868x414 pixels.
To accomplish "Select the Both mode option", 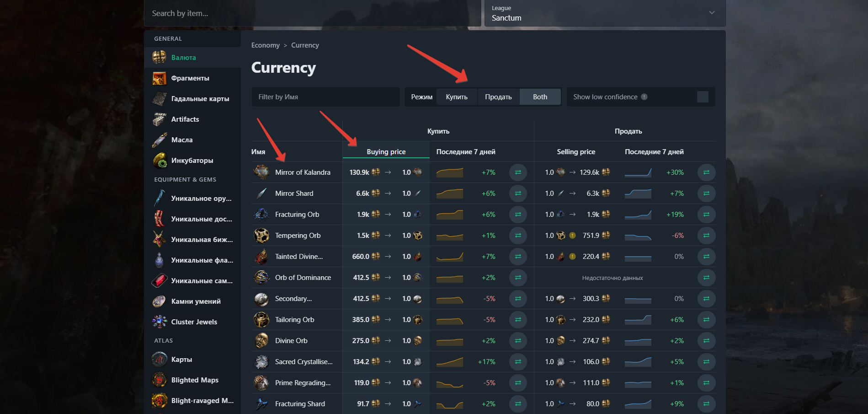I will [540, 97].
